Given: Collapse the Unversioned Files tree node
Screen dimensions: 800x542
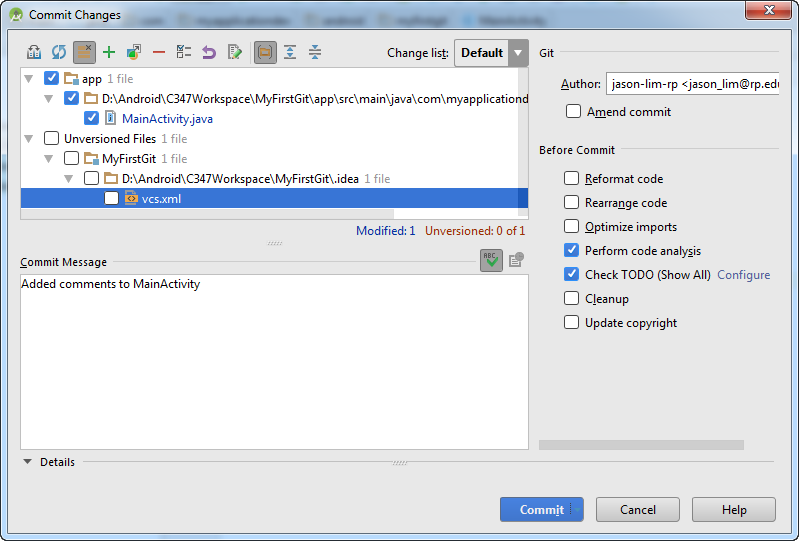Looking at the screenshot, I should pyautogui.click(x=29, y=139).
